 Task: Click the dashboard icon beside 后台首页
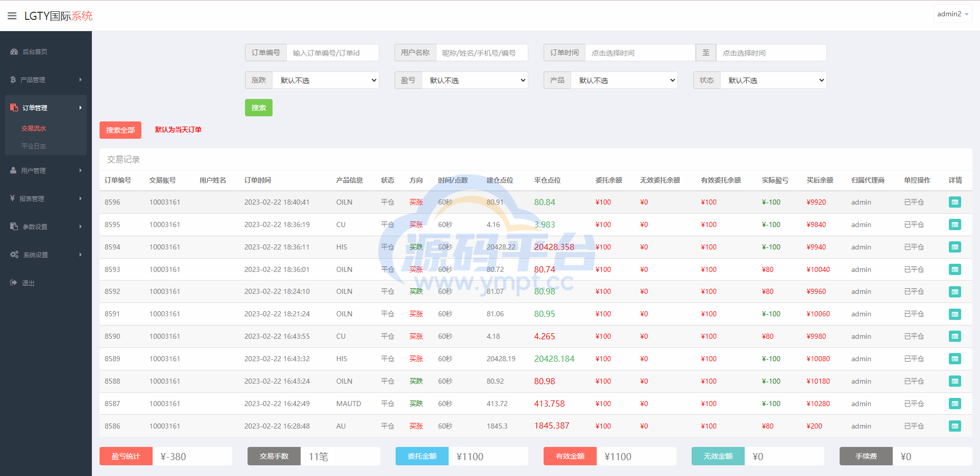[14, 52]
